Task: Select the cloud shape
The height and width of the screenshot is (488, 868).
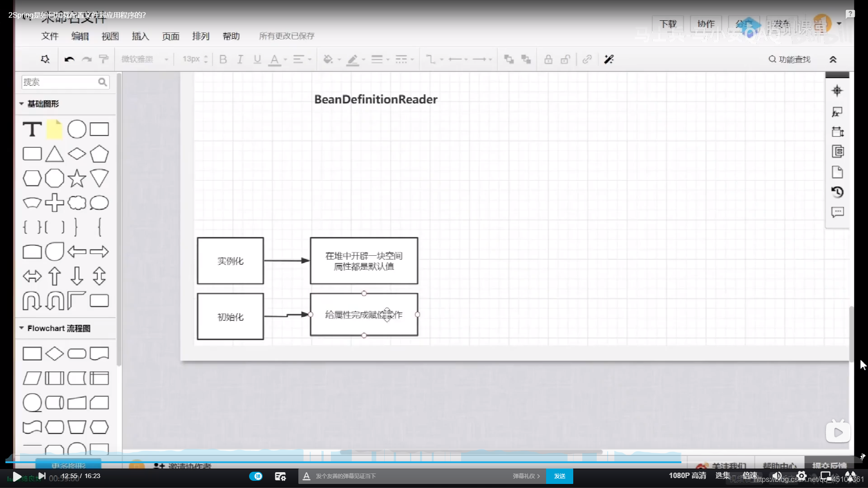Action: click(x=77, y=203)
